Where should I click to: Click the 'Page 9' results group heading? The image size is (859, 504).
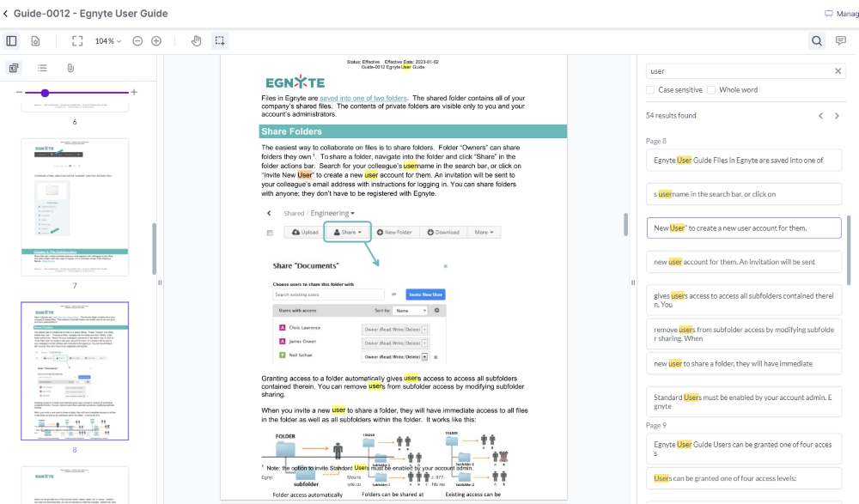655,426
